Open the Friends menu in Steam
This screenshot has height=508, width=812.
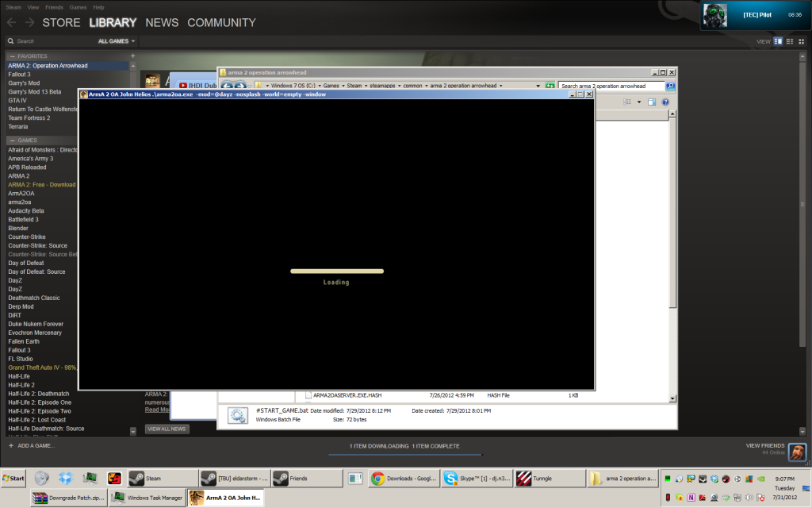[x=54, y=6]
